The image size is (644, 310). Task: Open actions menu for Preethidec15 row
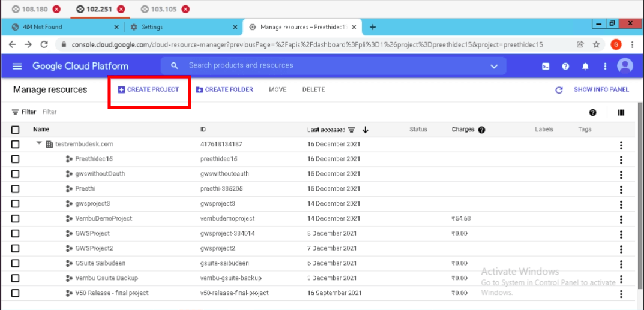pos(621,160)
